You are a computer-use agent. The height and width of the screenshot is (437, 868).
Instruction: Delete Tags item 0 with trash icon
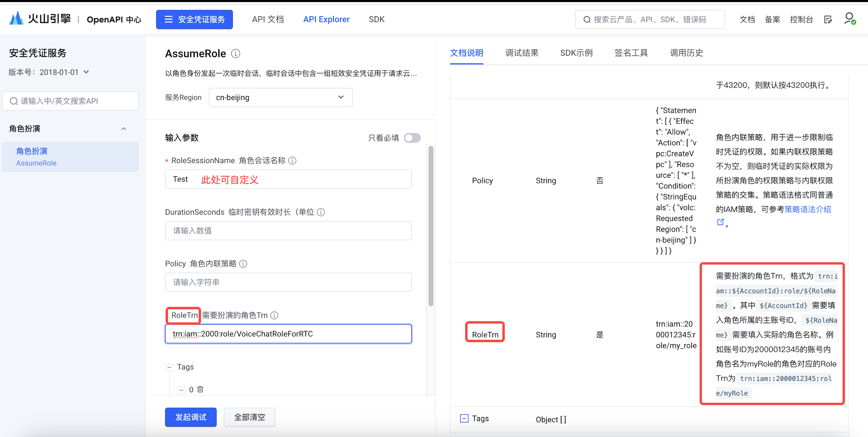pos(200,389)
